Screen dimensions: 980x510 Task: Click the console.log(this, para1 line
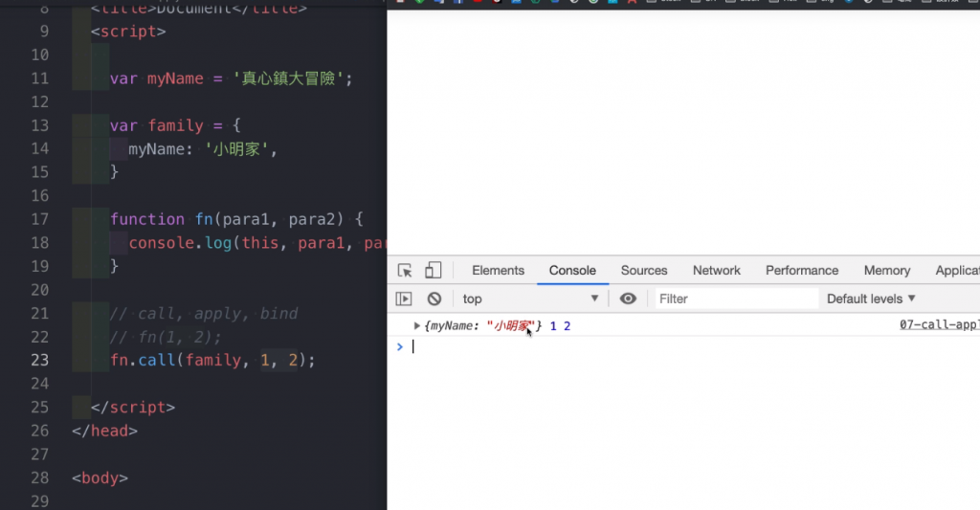click(x=257, y=242)
